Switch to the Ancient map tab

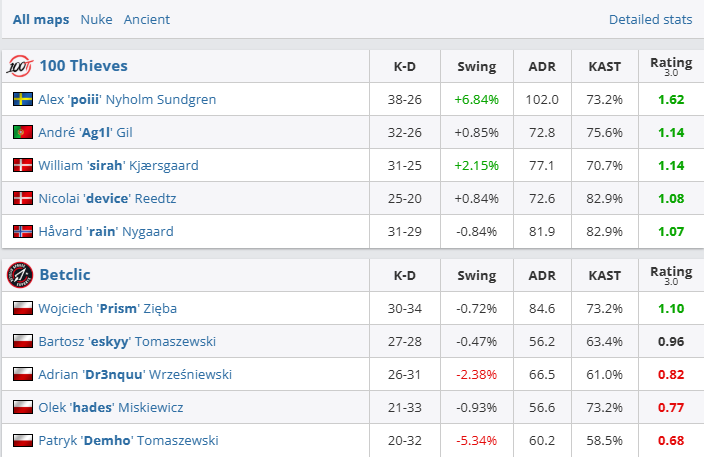pos(147,19)
